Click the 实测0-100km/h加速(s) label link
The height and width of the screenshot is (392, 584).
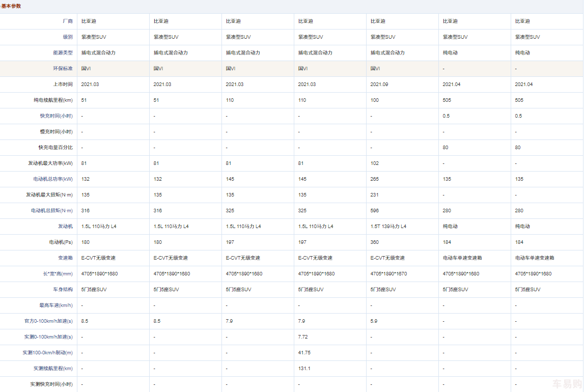[x=48, y=337]
